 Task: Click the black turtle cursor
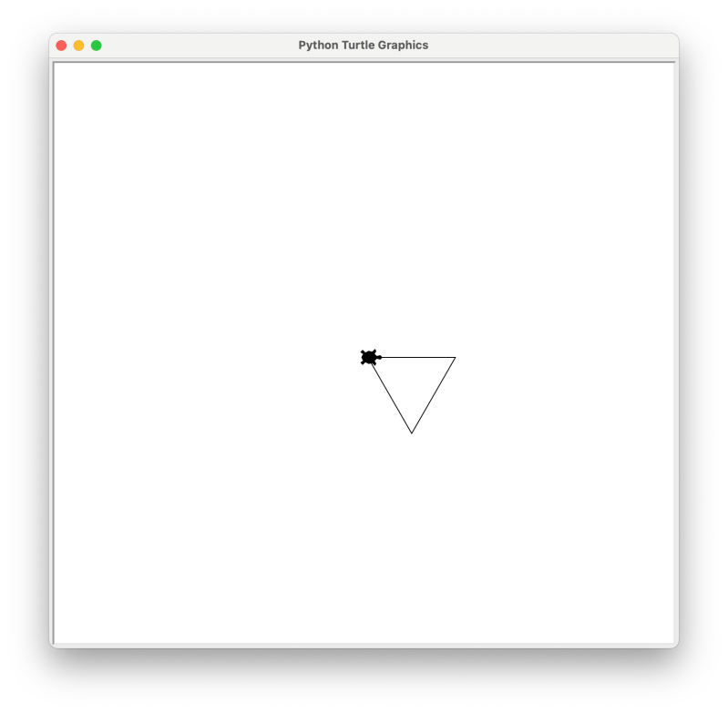click(371, 357)
